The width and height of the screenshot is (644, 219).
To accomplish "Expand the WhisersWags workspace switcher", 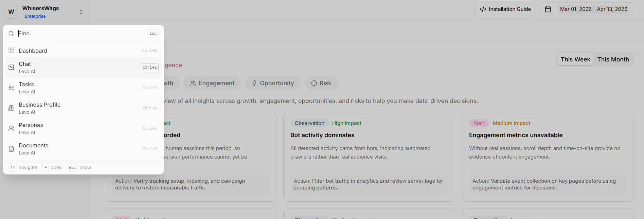I will (81, 12).
